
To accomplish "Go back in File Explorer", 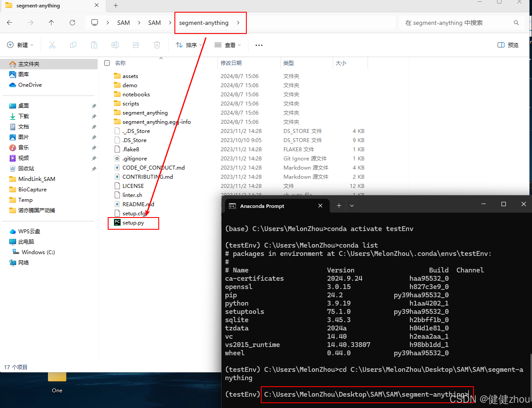I will tap(10, 23).
